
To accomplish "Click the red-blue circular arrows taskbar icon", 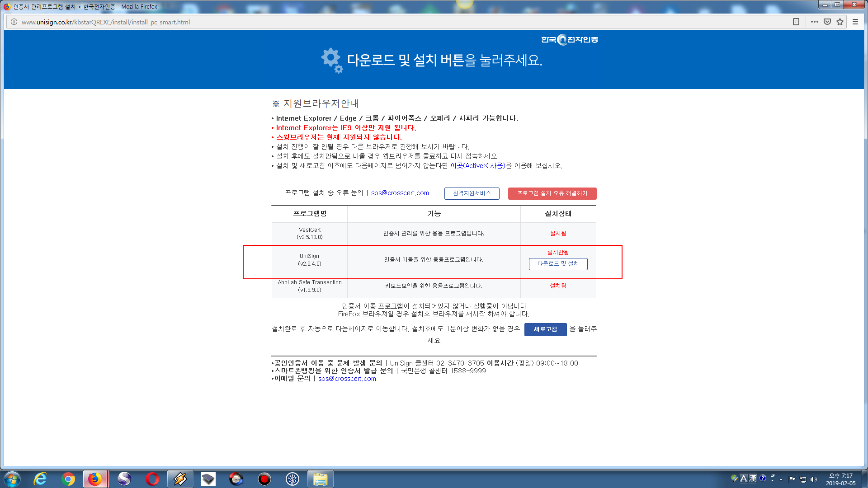I will click(236, 479).
